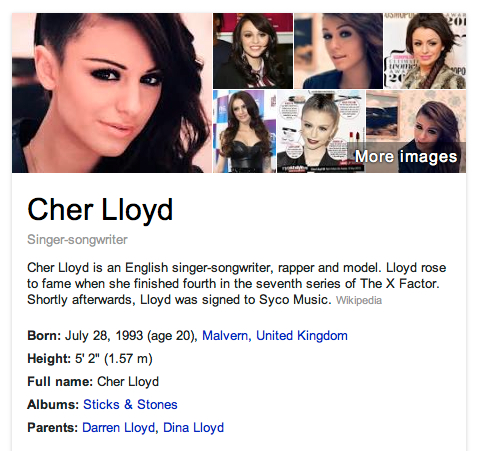Click the Height label

[x=49, y=358]
